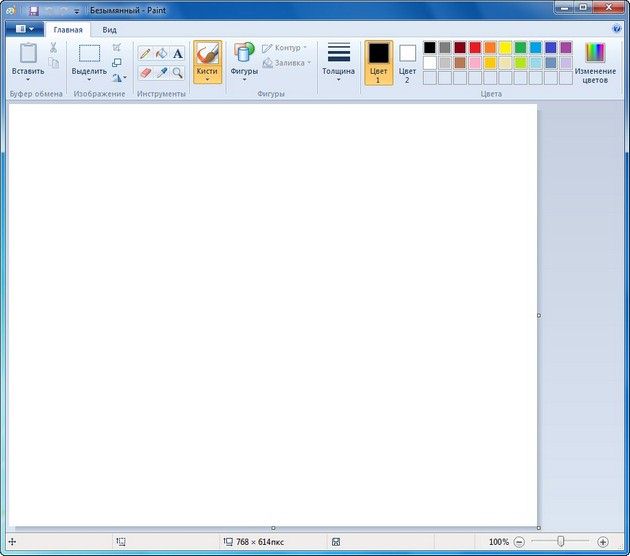The width and height of the screenshot is (630, 556).
Task: Open the Rotate or flip dropdown
Action: (x=119, y=78)
